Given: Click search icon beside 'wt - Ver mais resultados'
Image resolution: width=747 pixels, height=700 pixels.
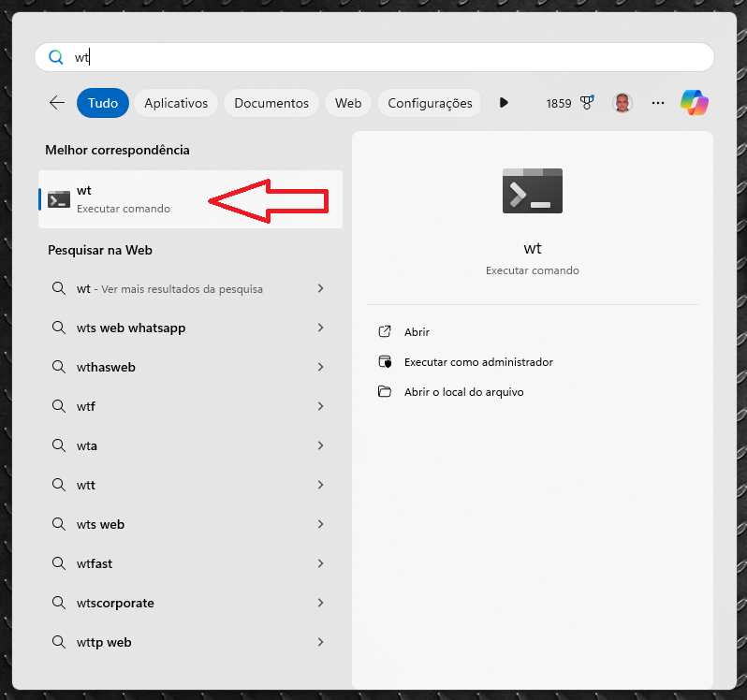Looking at the screenshot, I should (x=59, y=288).
